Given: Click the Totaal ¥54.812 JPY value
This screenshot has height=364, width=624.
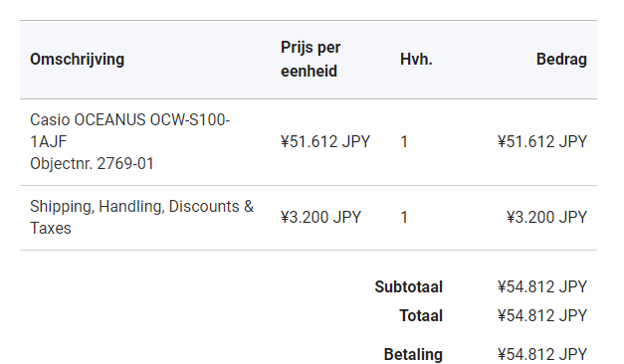Looking at the screenshot, I should tap(542, 315).
